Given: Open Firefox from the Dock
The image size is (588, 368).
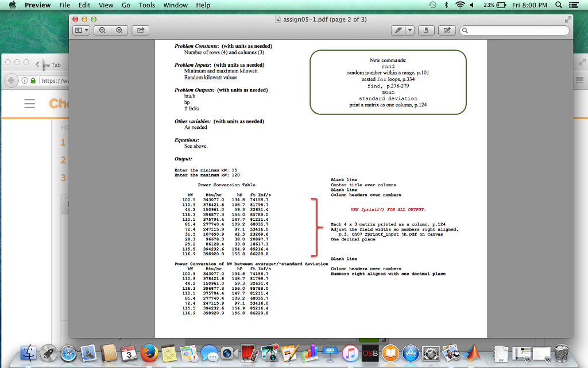Looking at the screenshot, I should point(150,354).
